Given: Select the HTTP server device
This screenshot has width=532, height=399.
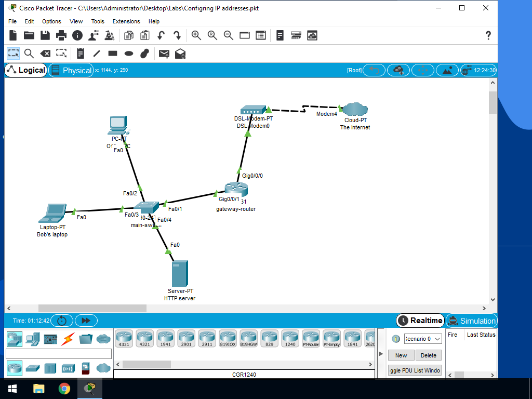Looking at the screenshot, I should tap(180, 273).
